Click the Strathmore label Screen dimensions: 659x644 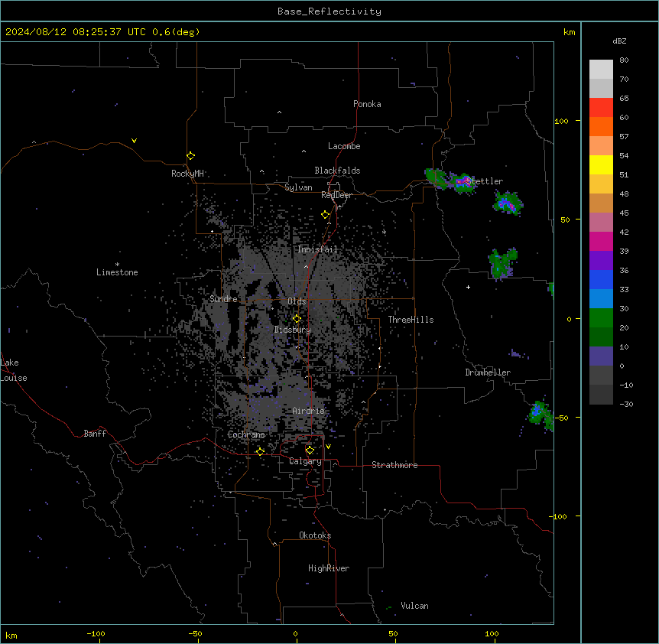[x=394, y=465]
